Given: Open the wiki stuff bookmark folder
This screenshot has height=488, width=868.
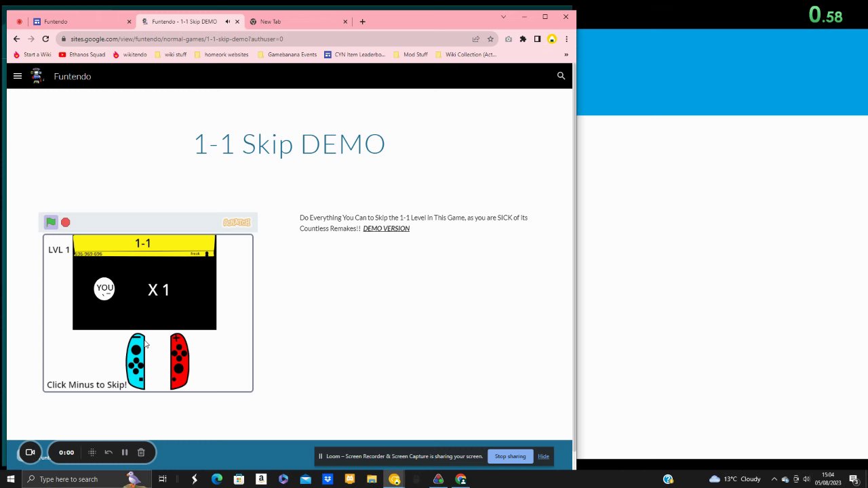Looking at the screenshot, I should click(x=171, y=55).
